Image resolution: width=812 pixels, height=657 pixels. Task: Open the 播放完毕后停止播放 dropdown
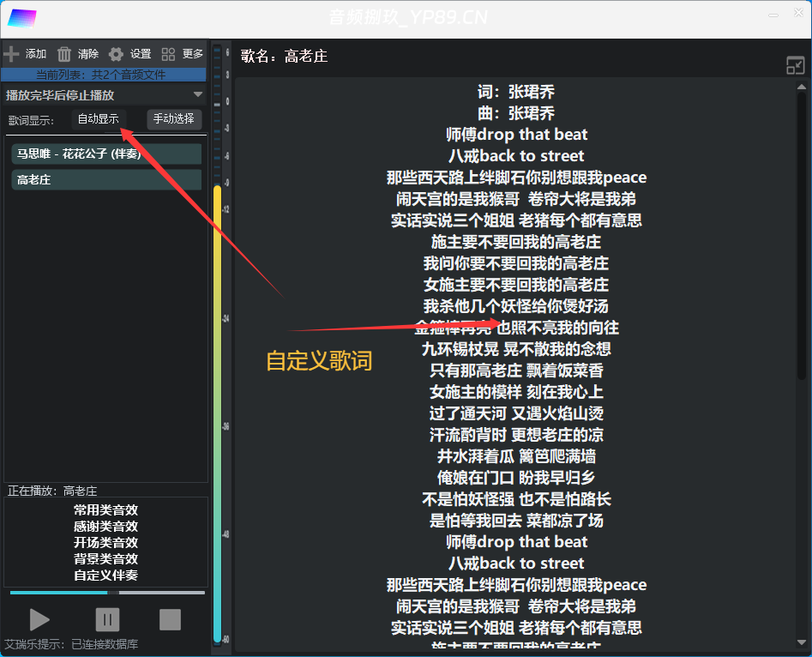tap(103, 94)
